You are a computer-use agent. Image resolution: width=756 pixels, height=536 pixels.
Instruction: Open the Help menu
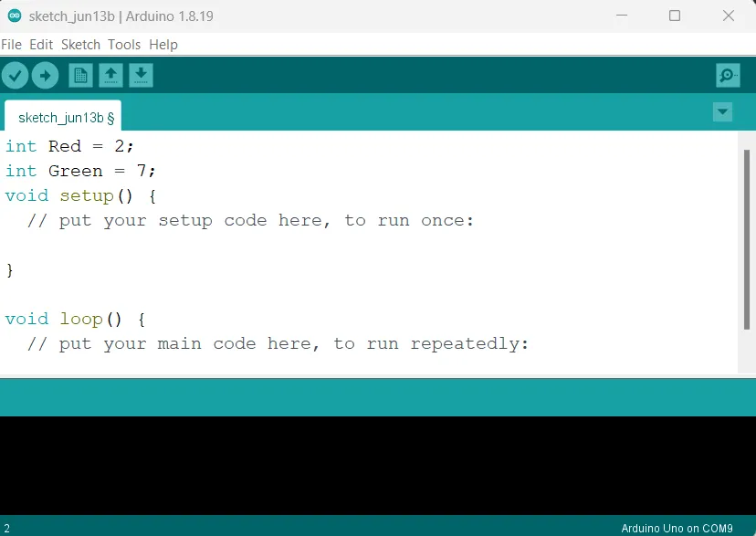tap(163, 45)
